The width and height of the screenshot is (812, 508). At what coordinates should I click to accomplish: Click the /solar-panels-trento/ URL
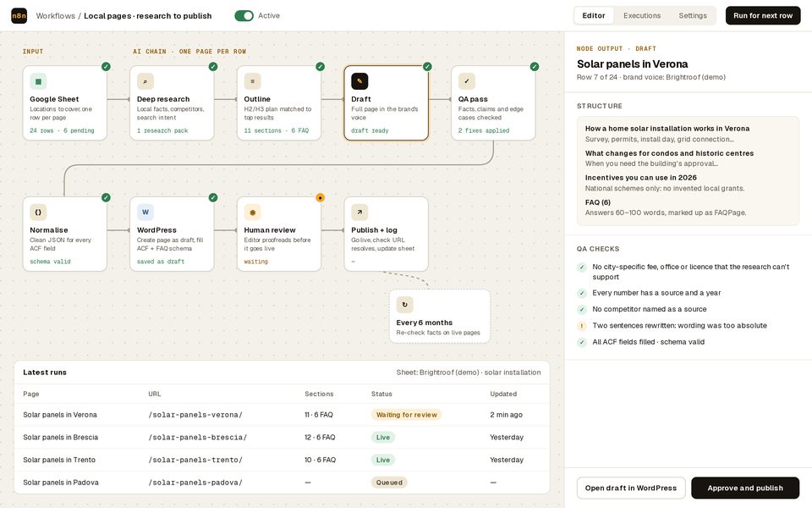click(195, 460)
